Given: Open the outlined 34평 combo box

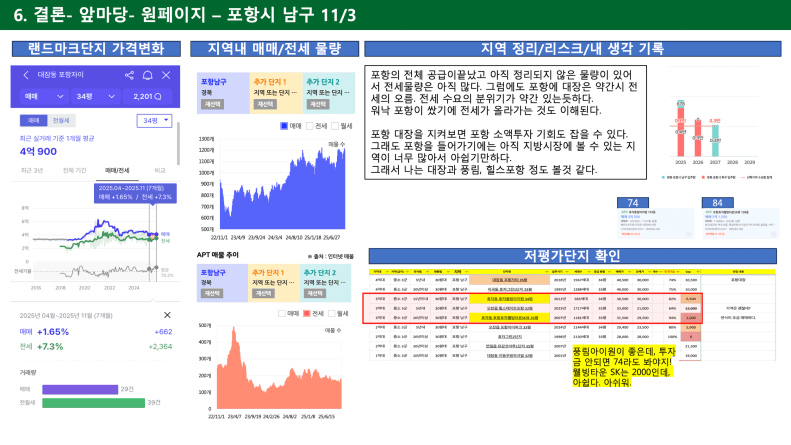Looking at the screenshot, I should (x=154, y=121).
